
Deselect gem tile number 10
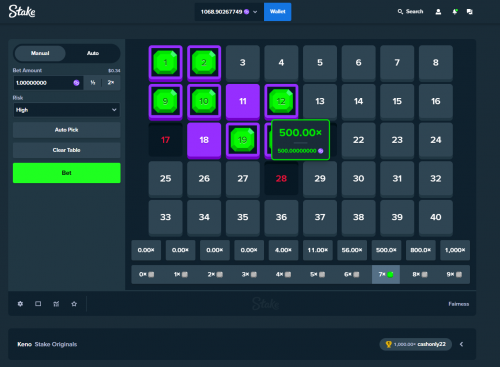(204, 102)
